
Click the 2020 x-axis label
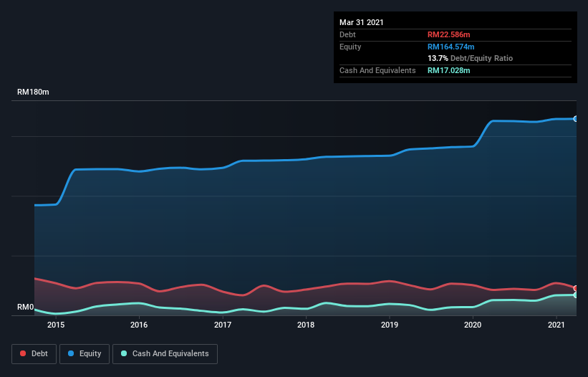coord(473,325)
